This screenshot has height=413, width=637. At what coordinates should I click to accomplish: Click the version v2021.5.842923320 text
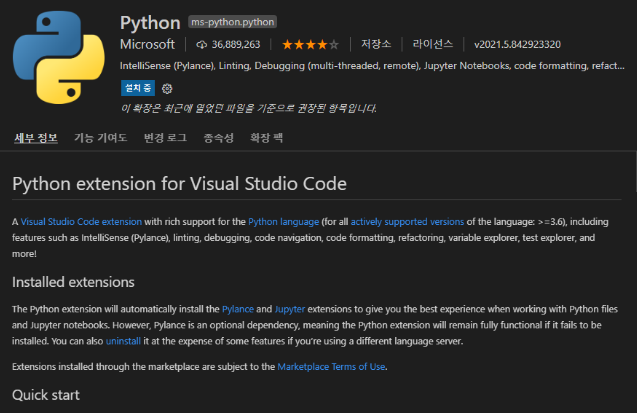click(517, 44)
